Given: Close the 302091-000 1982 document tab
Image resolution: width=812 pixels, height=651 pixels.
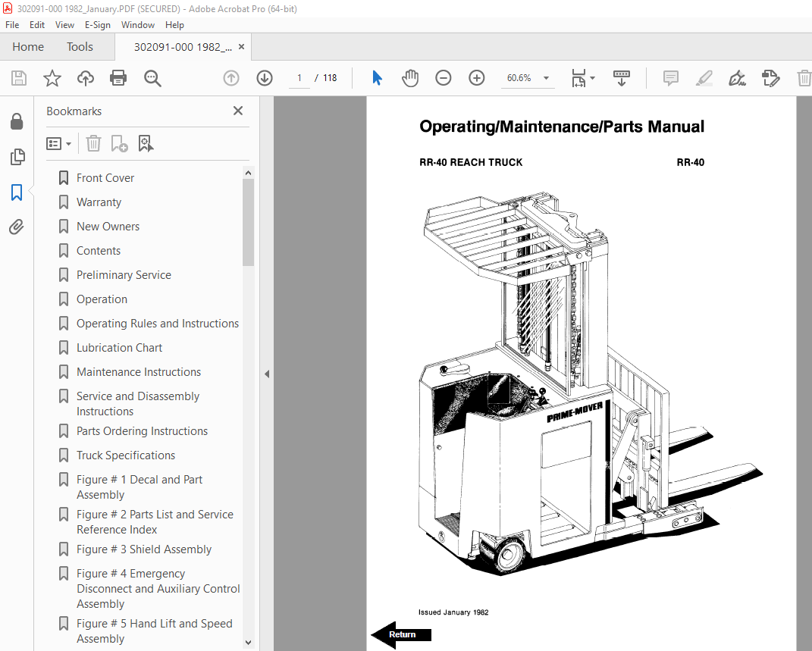Looking at the screenshot, I should click(x=241, y=46).
